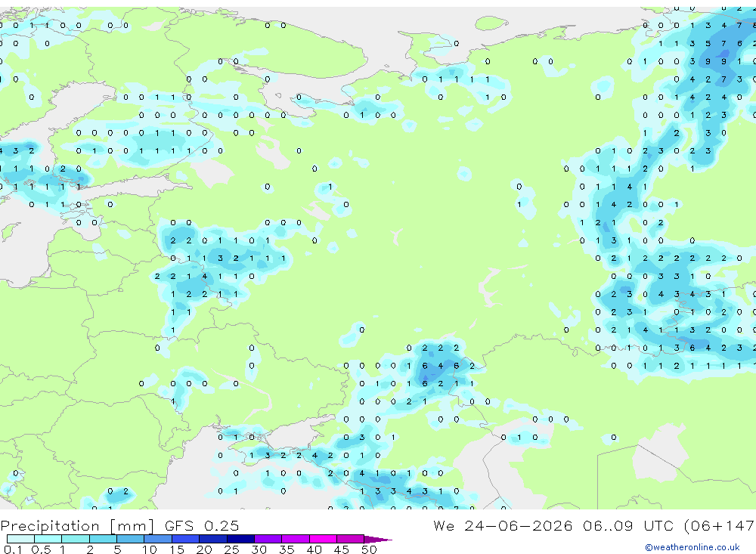Click the '15' legend scale label

(x=176, y=549)
